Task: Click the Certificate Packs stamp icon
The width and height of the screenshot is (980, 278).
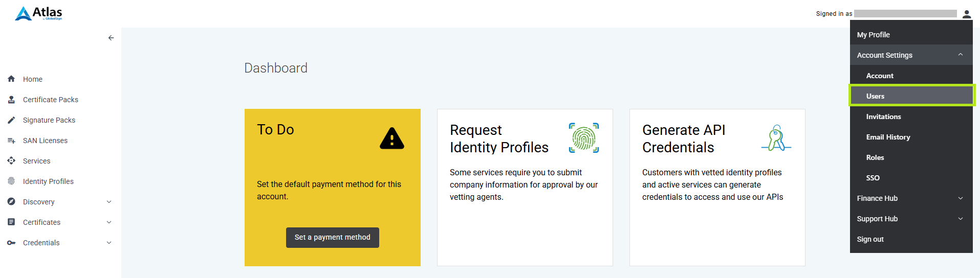Action: pyautogui.click(x=11, y=100)
